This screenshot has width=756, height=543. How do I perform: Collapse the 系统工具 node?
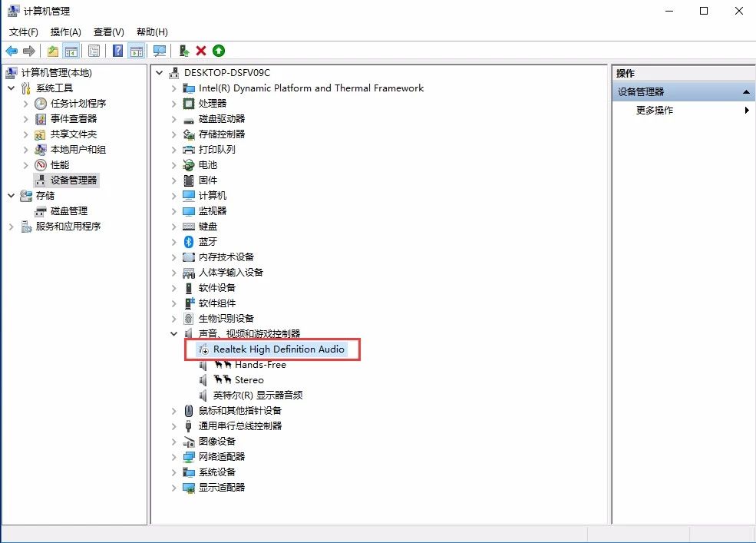11,88
